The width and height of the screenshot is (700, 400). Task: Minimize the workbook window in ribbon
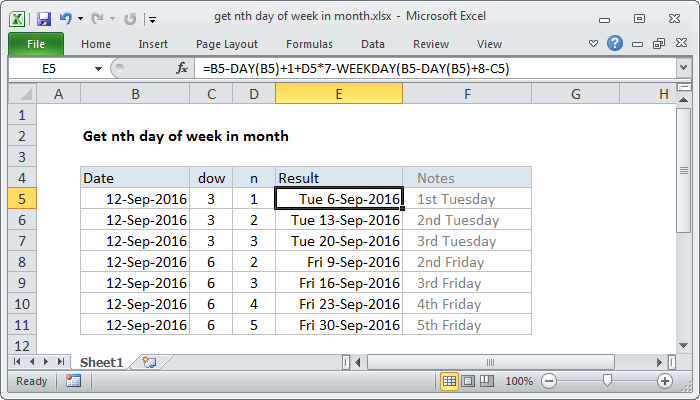[x=638, y=44]
